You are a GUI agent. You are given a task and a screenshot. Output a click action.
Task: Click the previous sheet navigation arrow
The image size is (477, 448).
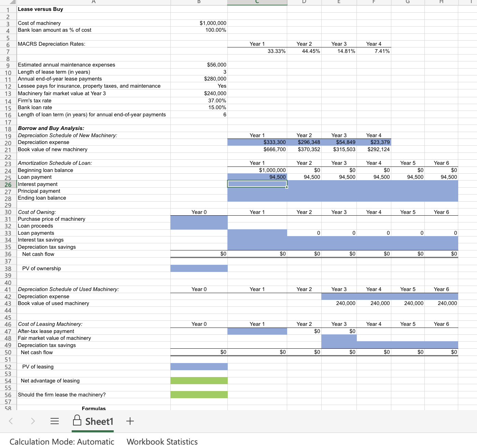coord(10,421)
